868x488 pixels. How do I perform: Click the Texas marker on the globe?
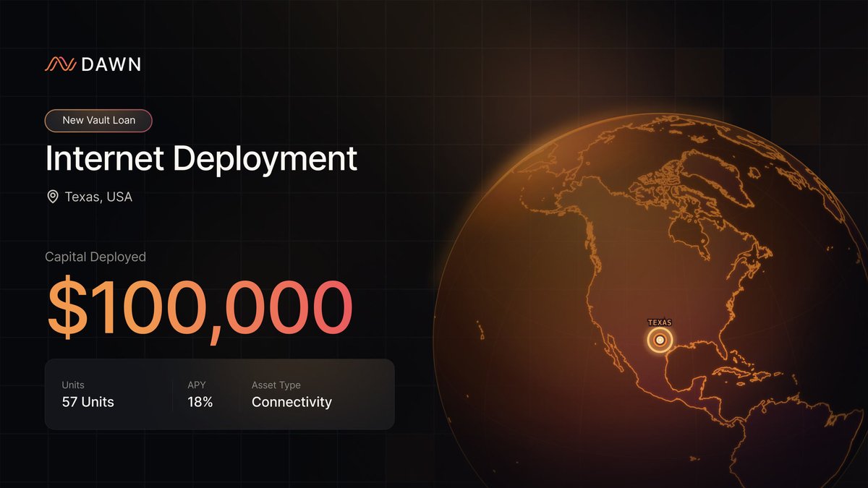click(x=660, y=340)
